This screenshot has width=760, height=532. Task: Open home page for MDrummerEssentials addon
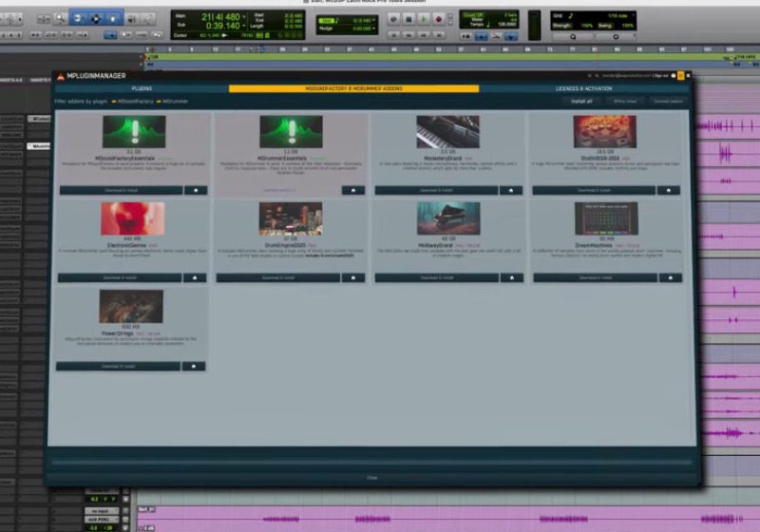[353, 190]
